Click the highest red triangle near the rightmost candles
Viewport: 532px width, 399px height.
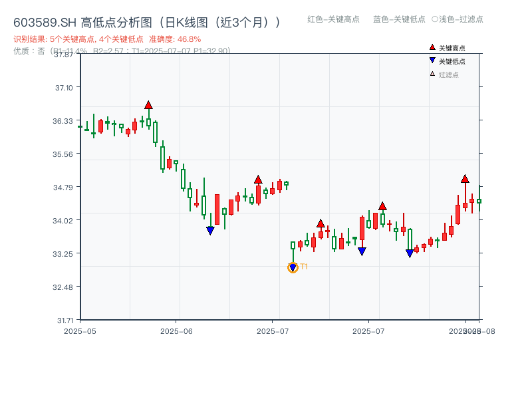pyautogui.click(x=465, y=178)
